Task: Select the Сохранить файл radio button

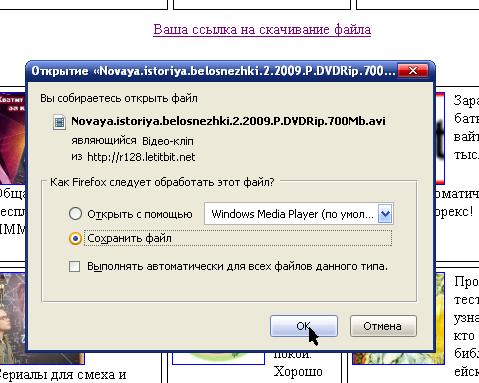Action: pos(75,238)
